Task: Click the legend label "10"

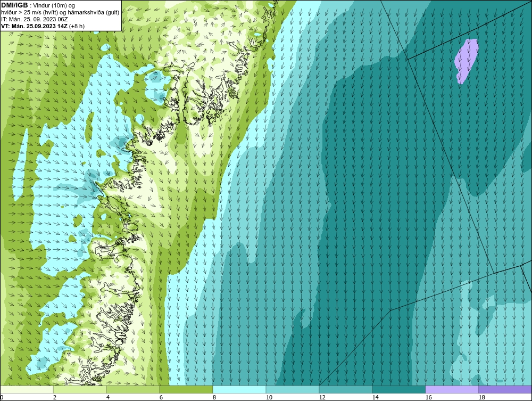Action: pos(269,397)
